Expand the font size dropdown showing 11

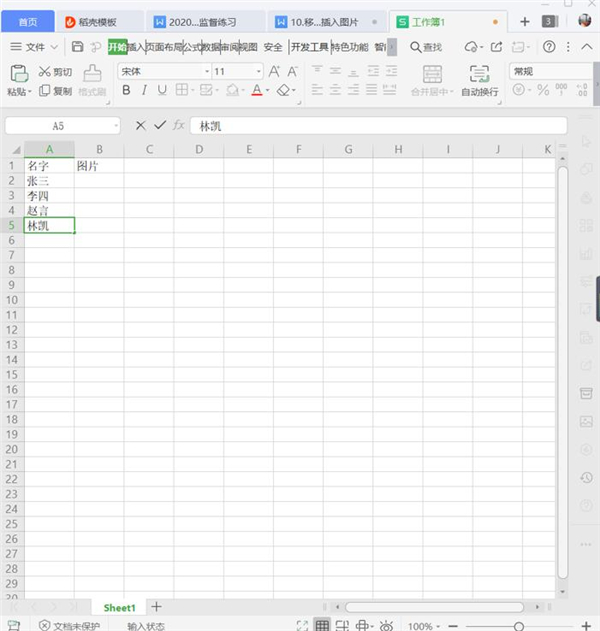(258, 71)
